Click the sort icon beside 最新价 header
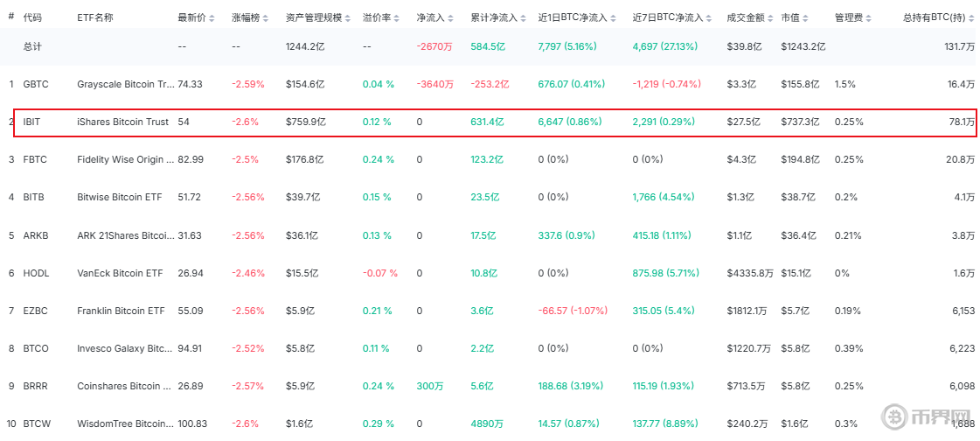This screenshot has width=980, height=441. point(212,17)
